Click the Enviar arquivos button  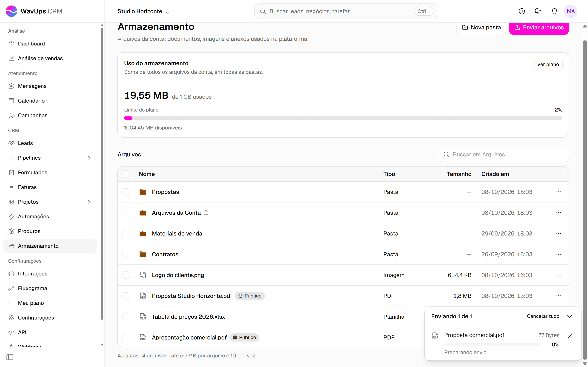(539, 28)
